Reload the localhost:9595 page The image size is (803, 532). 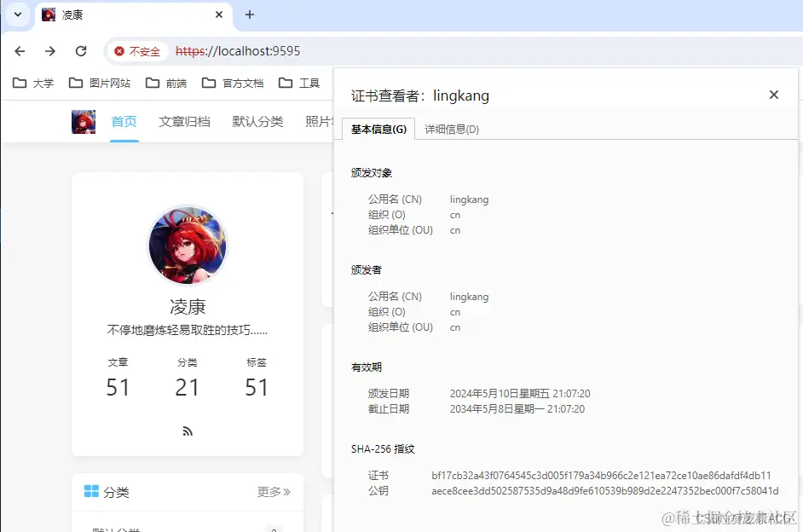pos(81,51)
